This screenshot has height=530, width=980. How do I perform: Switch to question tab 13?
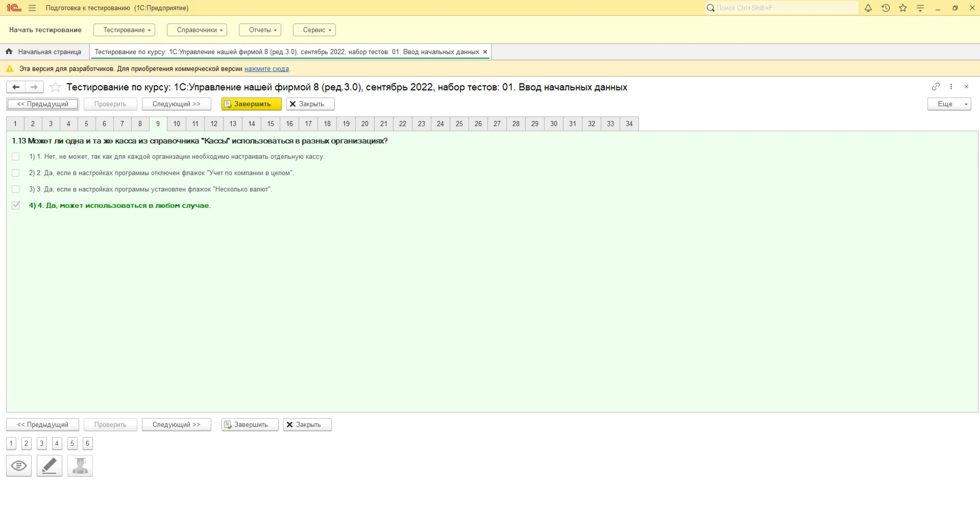233,124
